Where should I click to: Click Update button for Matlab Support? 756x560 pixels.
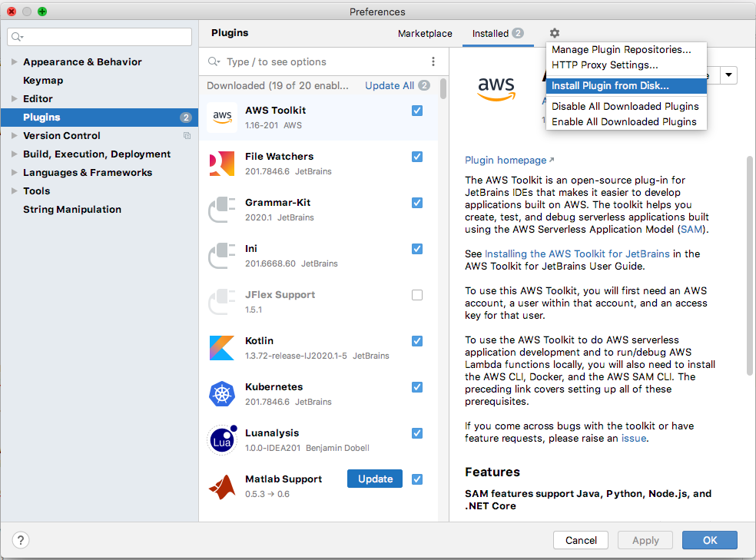[x=375, y=479]
